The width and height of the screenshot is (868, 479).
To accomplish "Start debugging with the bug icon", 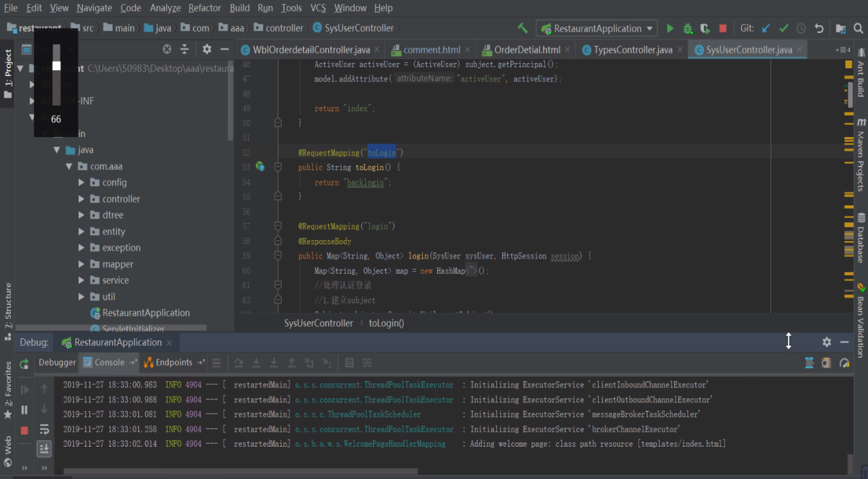I will (688, 28).
